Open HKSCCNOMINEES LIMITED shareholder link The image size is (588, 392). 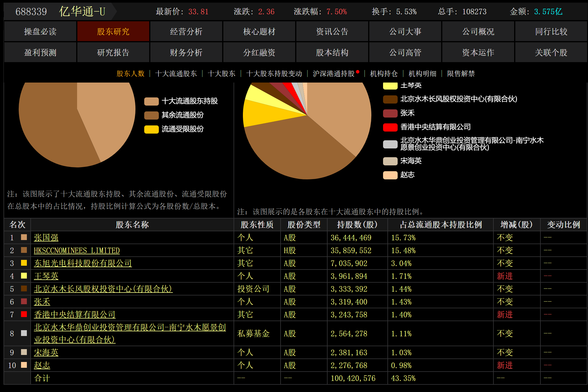coord(76,251)
